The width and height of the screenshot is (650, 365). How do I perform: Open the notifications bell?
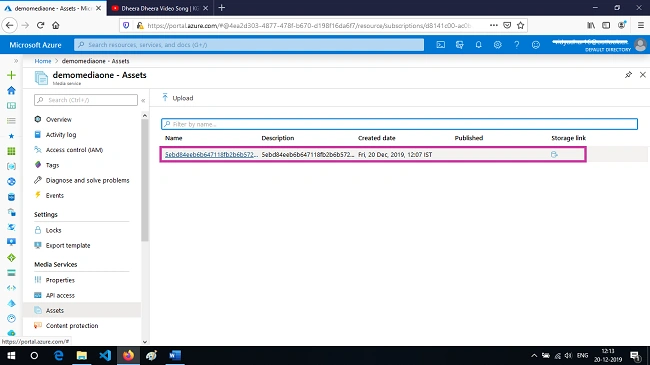tap(478, 45)
